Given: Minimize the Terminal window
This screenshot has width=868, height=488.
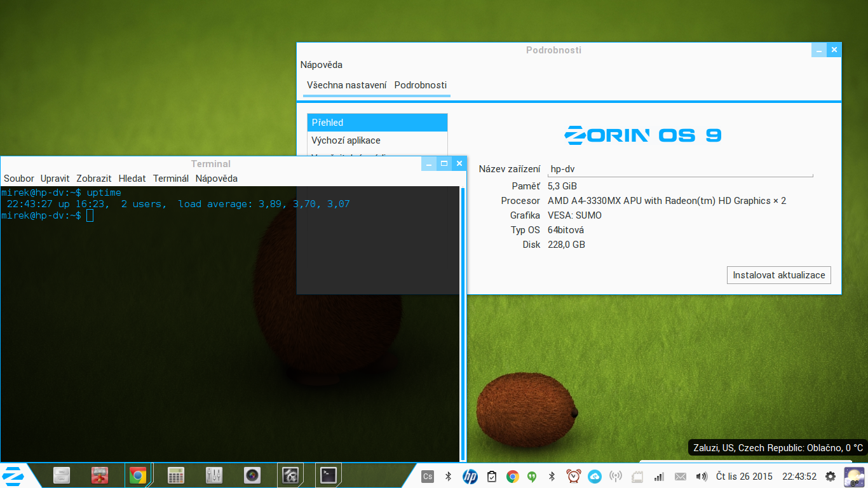Looking at the screenshot, I should click(x=429, y=164).
